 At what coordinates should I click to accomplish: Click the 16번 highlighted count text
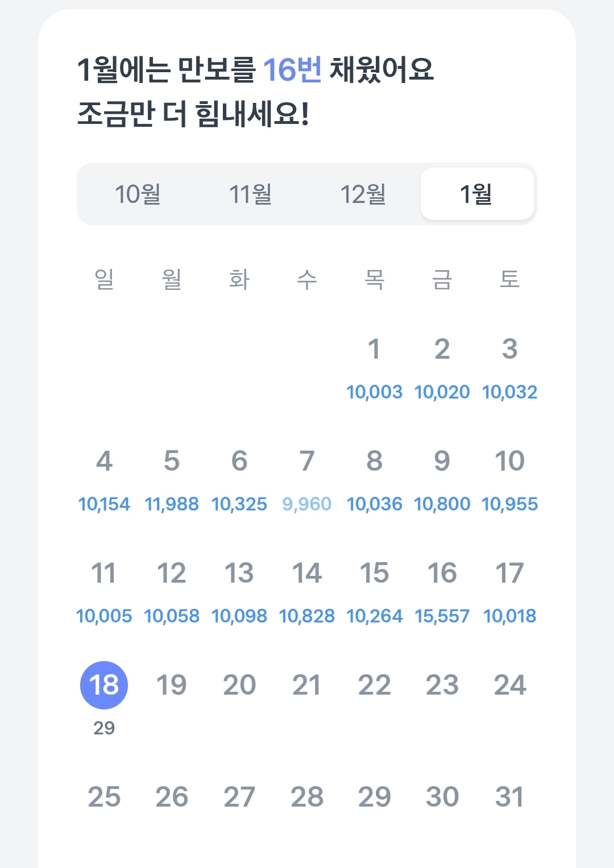292,70
